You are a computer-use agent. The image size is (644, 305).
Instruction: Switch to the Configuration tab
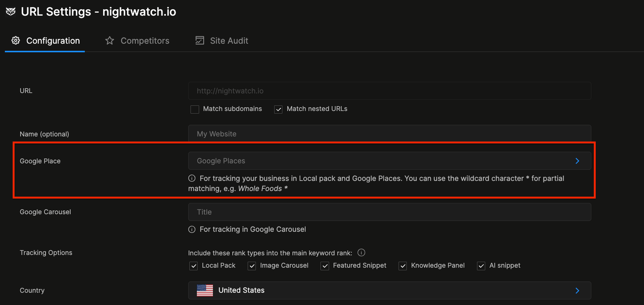45,41
